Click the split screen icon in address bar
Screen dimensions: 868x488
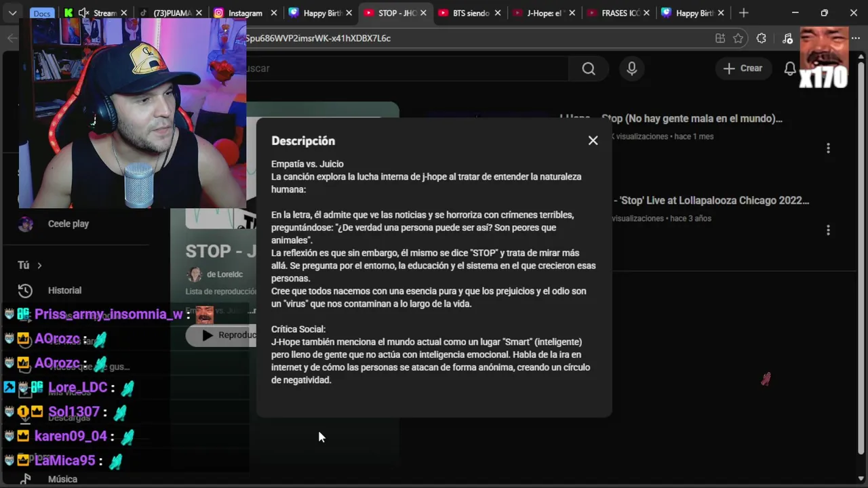coord(720,39)
